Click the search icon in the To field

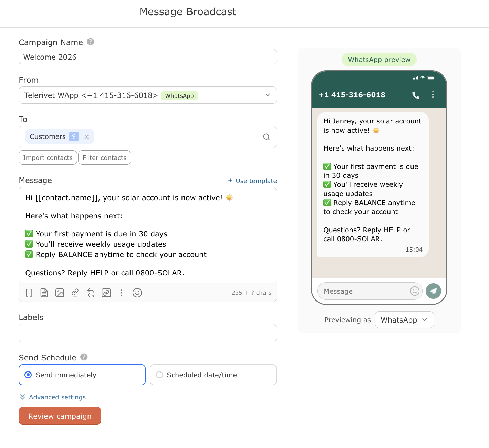pos(267,137)
